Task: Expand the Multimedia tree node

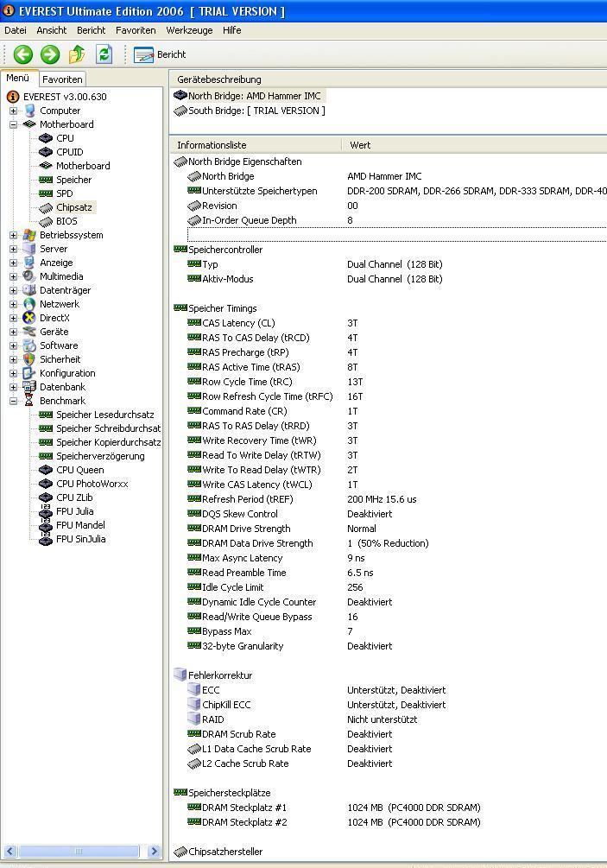Action: (13, 276)
